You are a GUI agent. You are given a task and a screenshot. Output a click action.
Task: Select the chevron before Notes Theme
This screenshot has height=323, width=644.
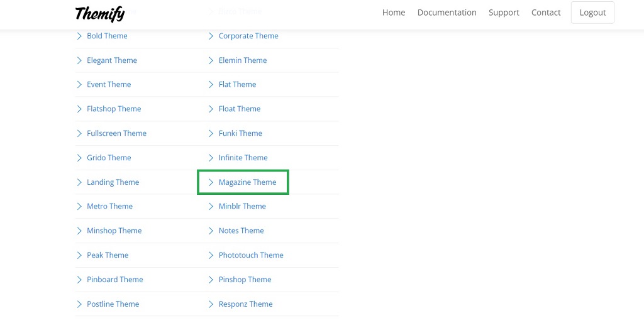click(211, 231)
